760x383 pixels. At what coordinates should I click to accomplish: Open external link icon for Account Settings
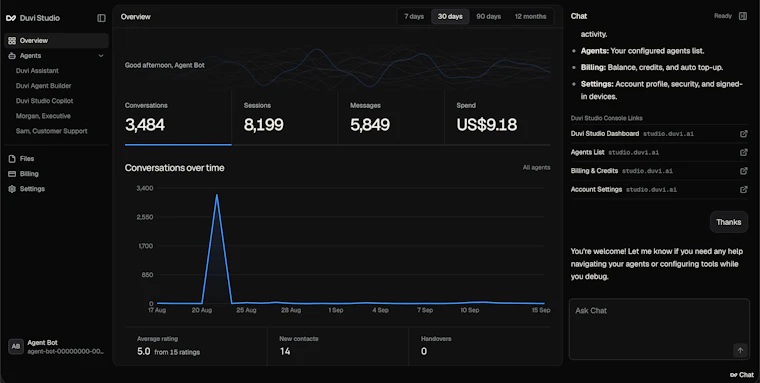tap(744, 190)
